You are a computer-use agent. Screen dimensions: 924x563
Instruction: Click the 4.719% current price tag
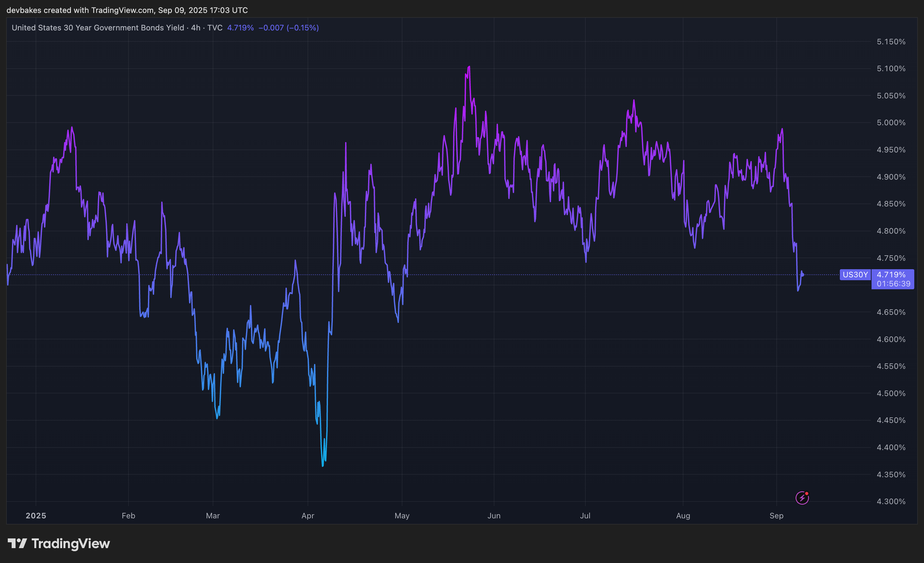pyautogui.click(x=891, y=275)
